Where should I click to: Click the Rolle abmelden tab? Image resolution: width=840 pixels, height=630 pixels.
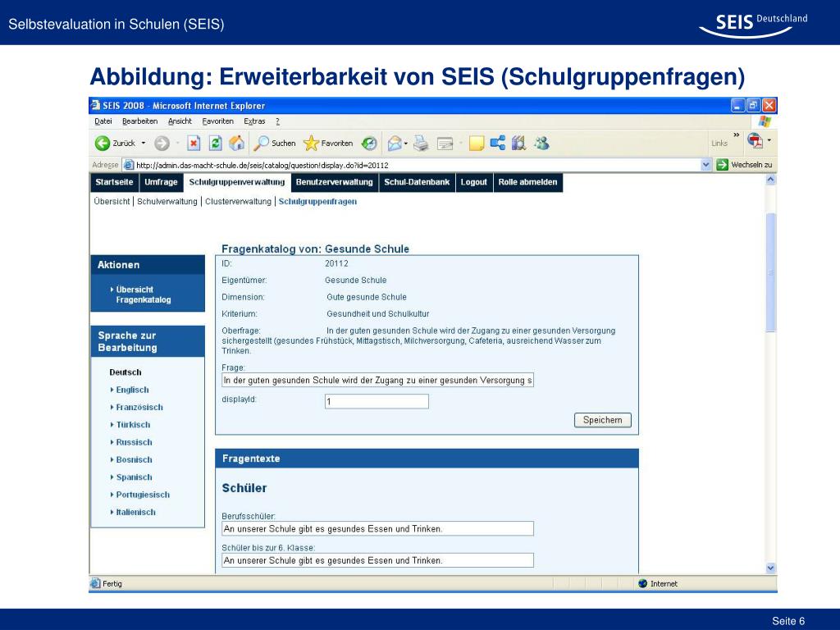pyautogui.click(x=527, y=182)
